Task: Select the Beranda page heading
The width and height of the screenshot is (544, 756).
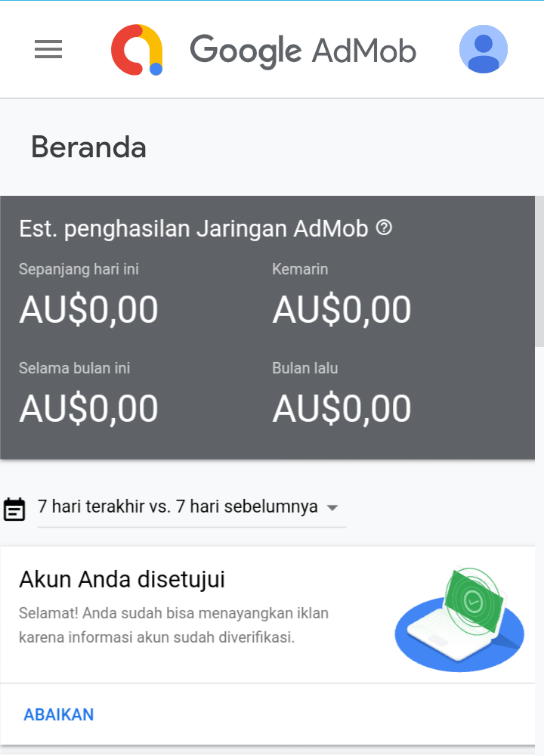Action: coord(88,147)
